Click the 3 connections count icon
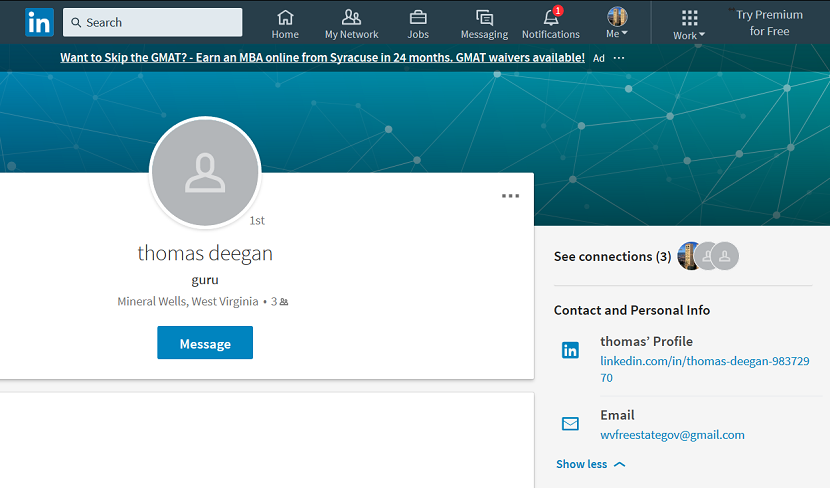The height and width of the screenshot is (488, 830). pos(284,302)
